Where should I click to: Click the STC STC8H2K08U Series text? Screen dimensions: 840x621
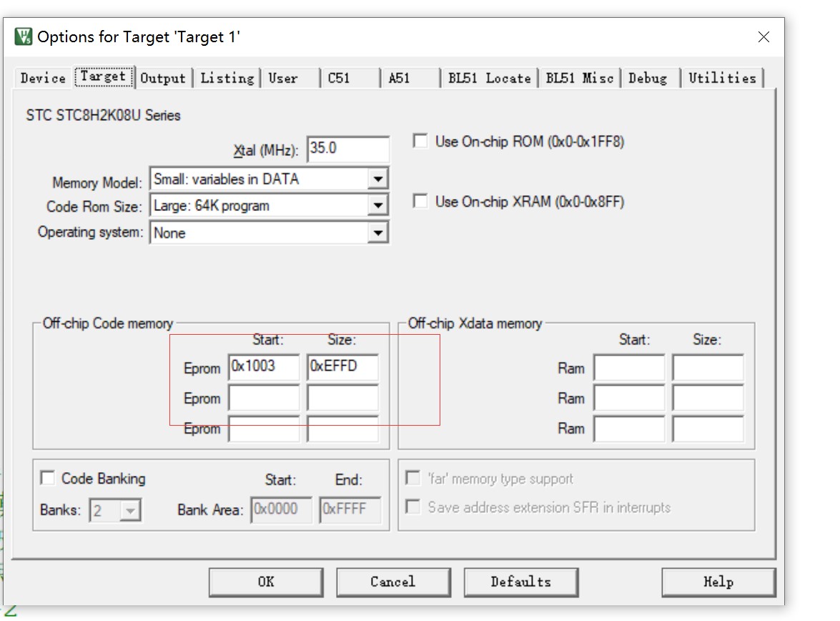pyautogui.click(x=104, y=115)
